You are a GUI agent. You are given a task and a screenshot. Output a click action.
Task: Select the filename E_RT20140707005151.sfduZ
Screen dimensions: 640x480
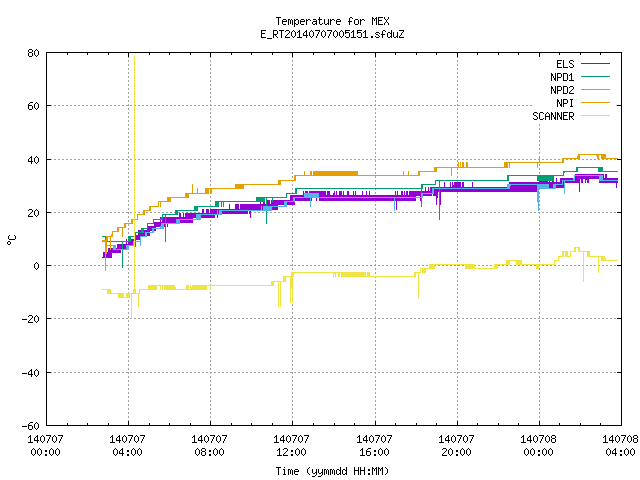332,34
